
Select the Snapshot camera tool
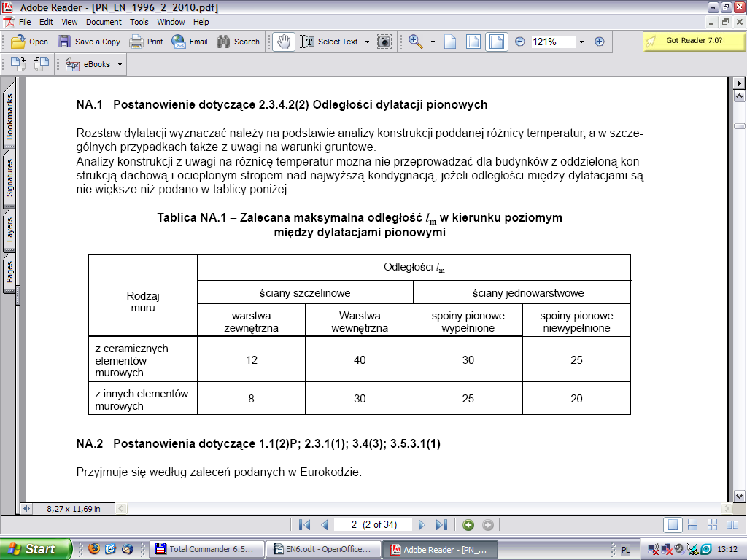pos(384,42)
